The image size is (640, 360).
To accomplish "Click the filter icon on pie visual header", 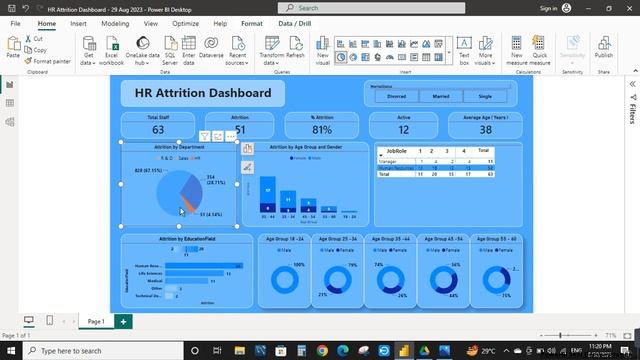I will tap(204, 136).
